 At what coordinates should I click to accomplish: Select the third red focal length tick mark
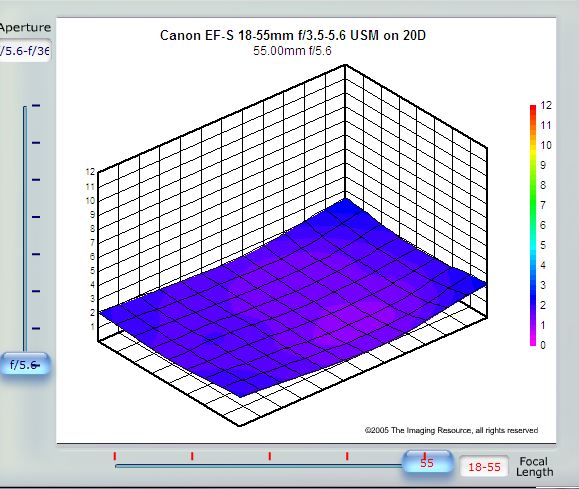coord(270,456)
